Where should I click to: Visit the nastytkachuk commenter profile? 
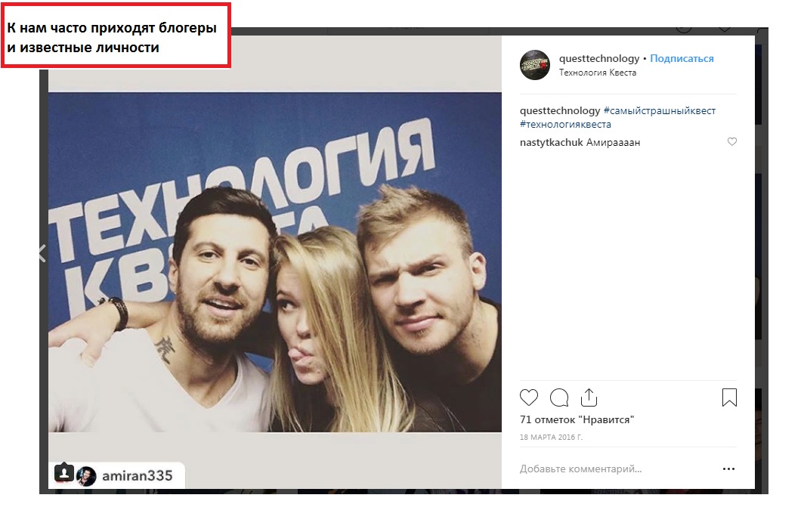pos(551,142)
